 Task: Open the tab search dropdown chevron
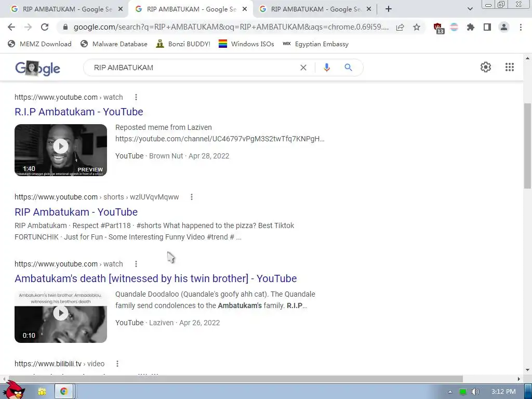coord(470,9)
